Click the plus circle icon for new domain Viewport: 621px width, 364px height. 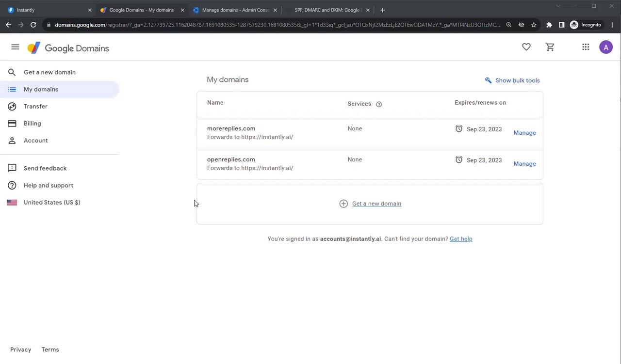tap(343, 204)
